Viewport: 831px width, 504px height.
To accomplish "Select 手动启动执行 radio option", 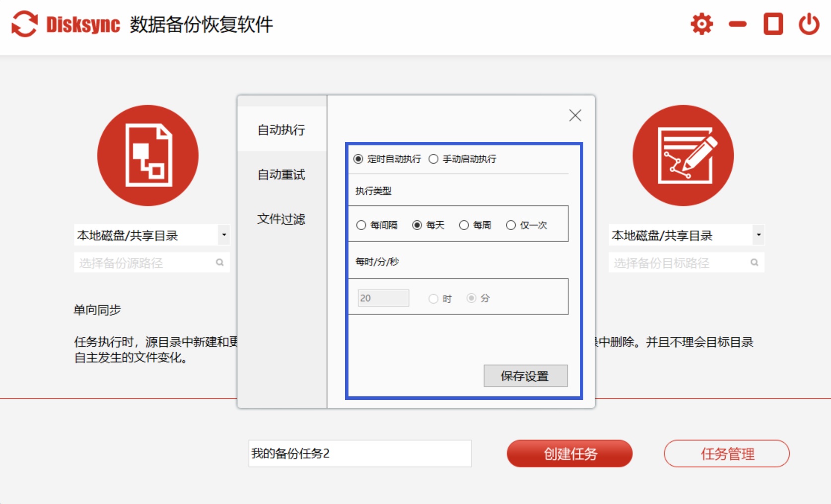I will 434,159.
